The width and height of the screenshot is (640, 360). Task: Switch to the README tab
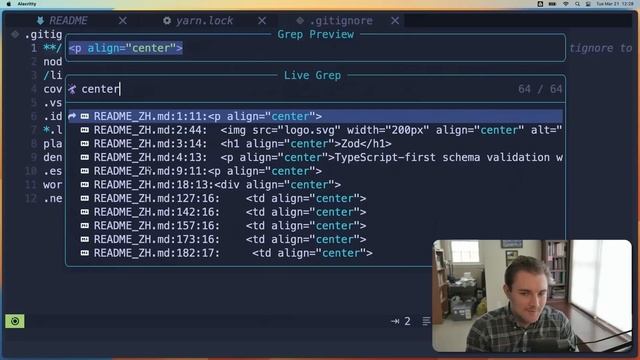(x=68, y=20)
